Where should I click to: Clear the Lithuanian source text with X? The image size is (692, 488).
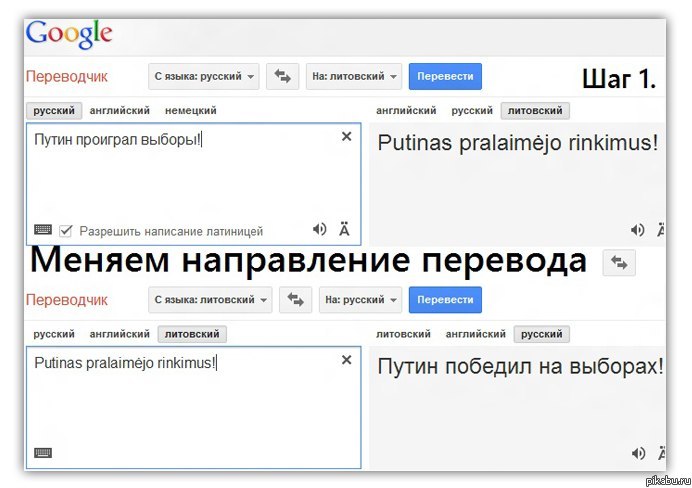[346, 360]
